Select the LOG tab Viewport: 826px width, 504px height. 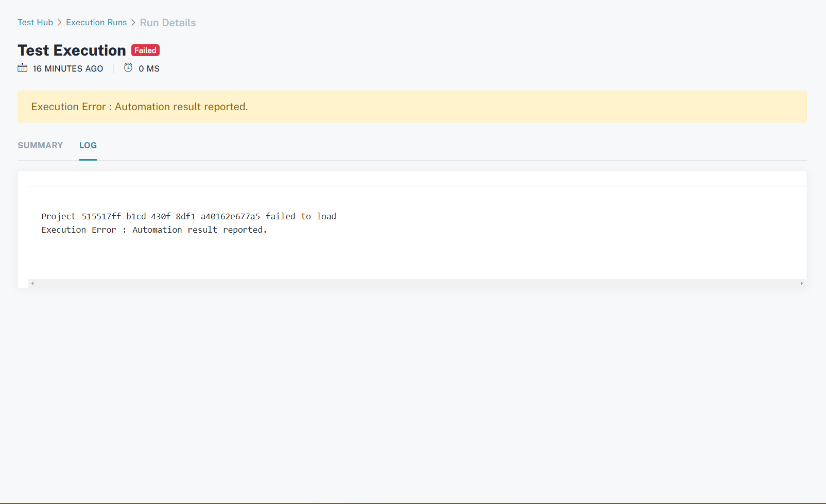88,145
